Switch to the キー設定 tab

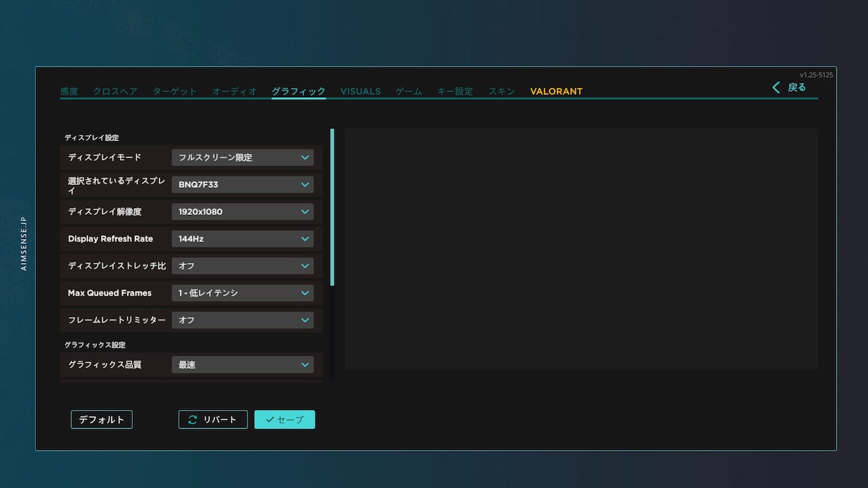coord(455,91)
